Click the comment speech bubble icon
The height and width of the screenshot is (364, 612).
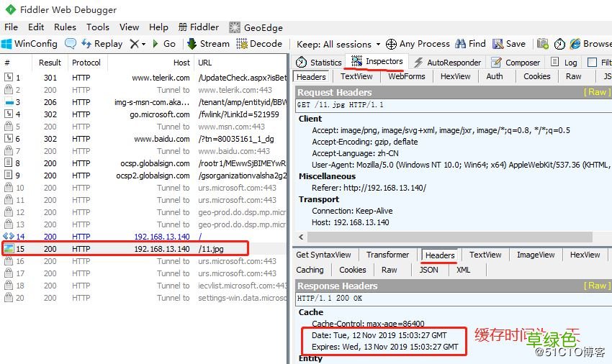coord(71,44)
